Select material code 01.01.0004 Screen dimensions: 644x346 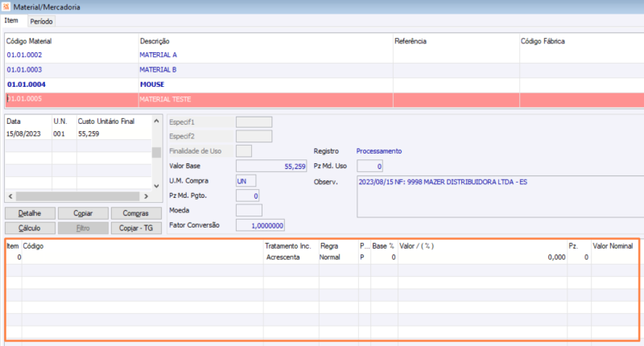pyautogui.click(x=27, y=84)
